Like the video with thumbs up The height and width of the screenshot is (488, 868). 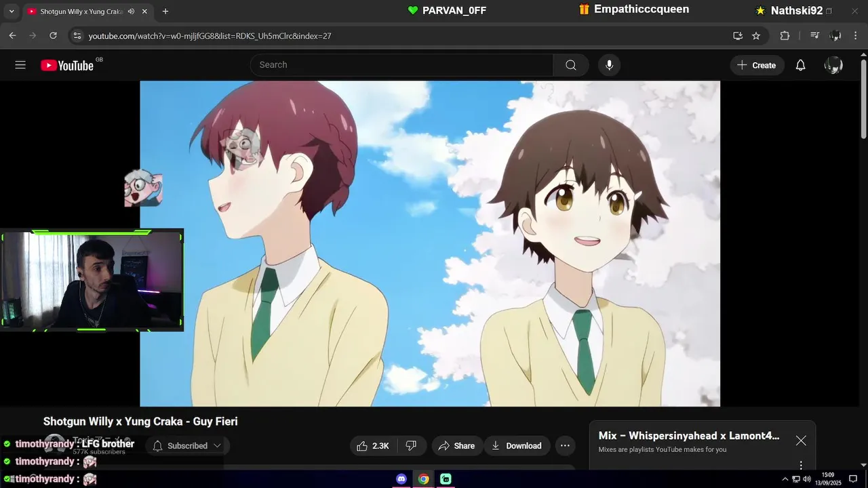(x=372, y=445)
